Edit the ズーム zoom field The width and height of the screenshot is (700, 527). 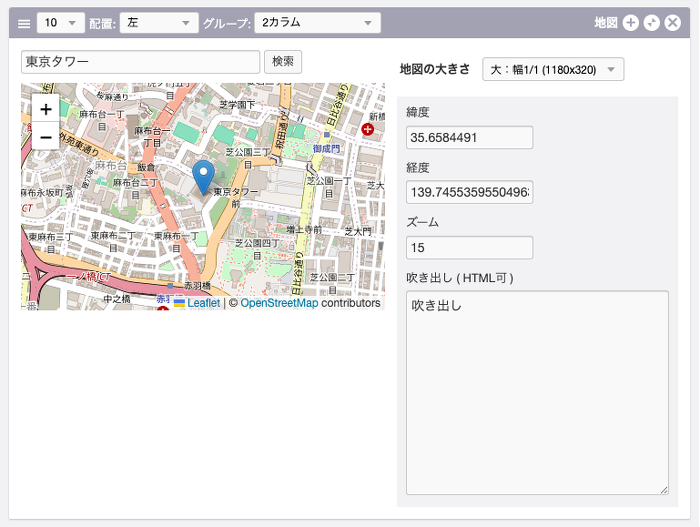tap(469, 248)
